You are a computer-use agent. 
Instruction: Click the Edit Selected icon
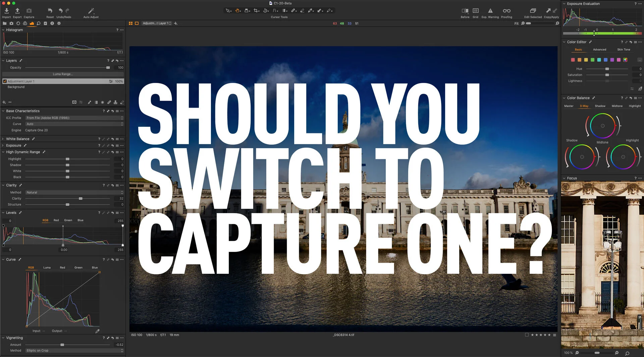coord(533,11)
